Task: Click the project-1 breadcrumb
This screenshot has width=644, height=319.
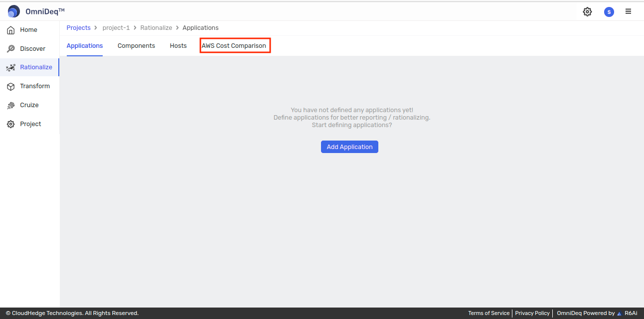Action: point(116,28)
